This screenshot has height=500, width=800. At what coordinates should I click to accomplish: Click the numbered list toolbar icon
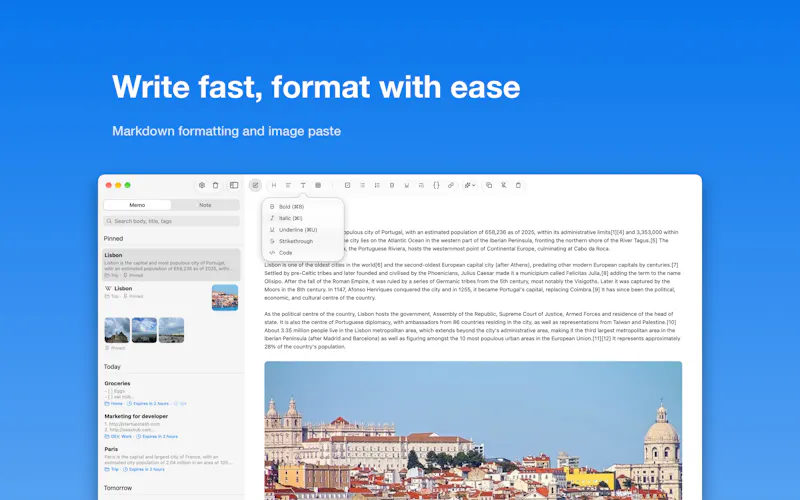point(377,185)
